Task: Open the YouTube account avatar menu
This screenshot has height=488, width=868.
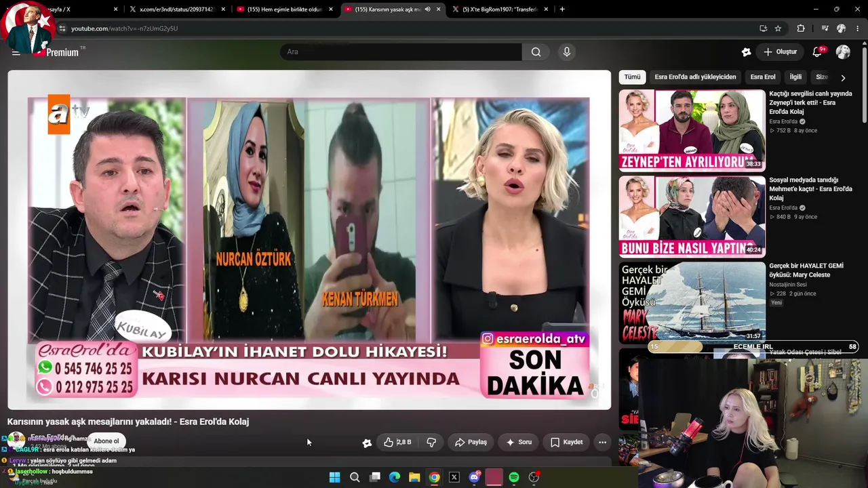Action: pyautogui.click(x=843, y=52)
